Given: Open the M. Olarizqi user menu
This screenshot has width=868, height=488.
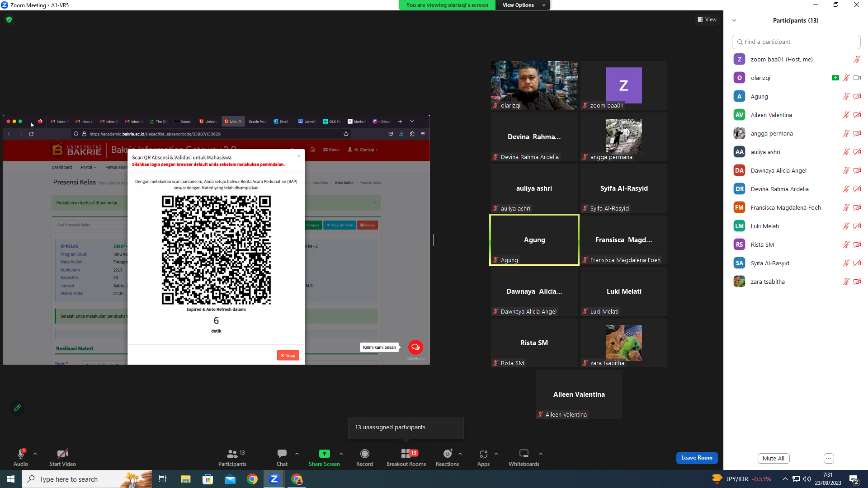Looking at the screenshot, I should pos(363,150).
